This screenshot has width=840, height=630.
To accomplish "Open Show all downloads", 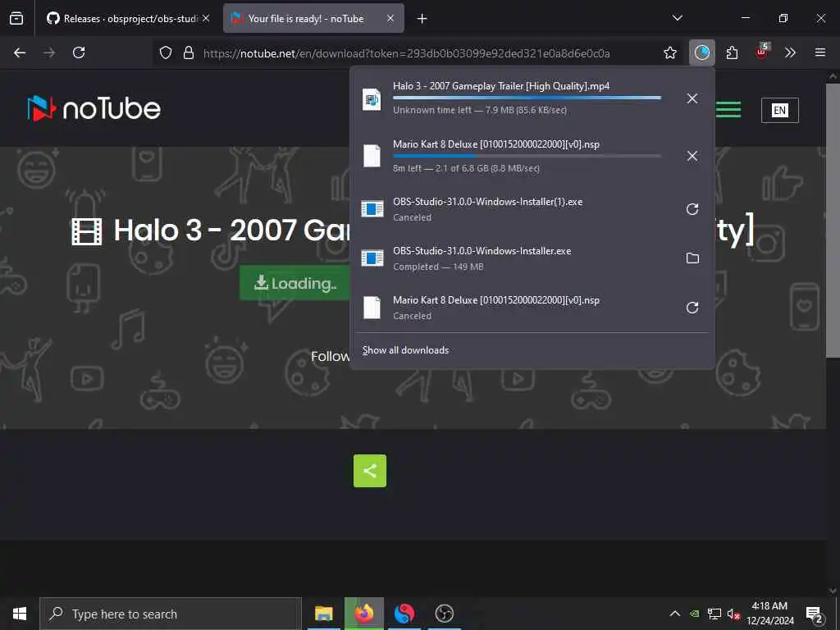I will coord(405,350).
